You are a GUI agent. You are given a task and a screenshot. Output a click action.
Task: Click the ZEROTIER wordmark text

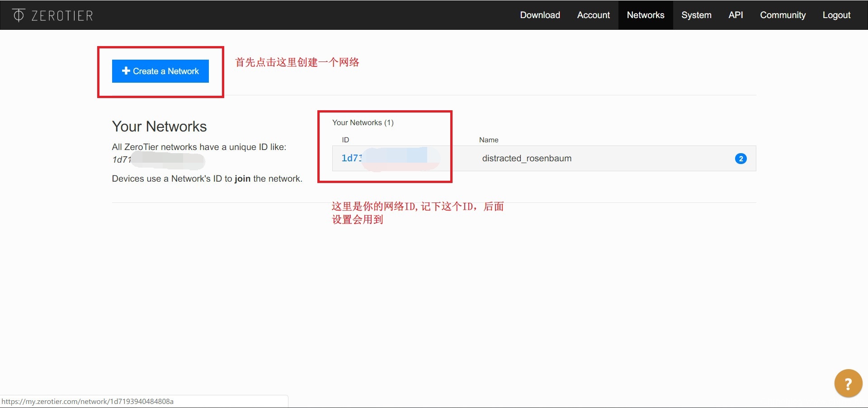click(62, 16)
